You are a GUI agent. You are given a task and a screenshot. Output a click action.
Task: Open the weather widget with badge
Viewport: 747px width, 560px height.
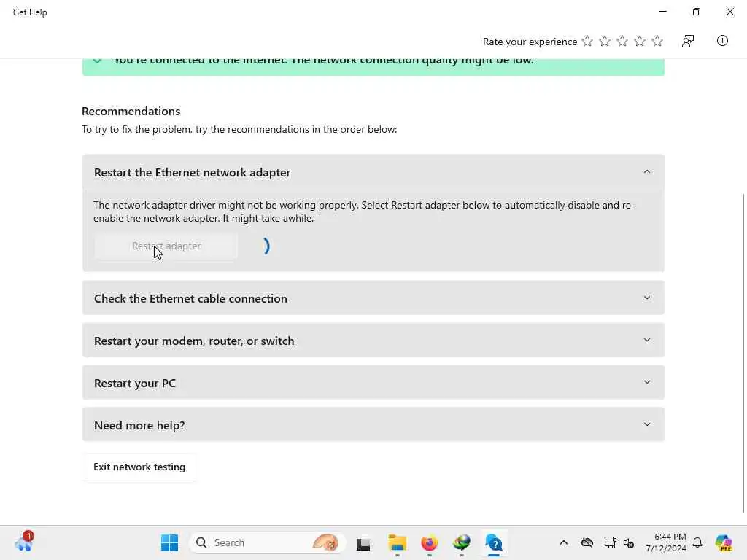tap(24, 542)
